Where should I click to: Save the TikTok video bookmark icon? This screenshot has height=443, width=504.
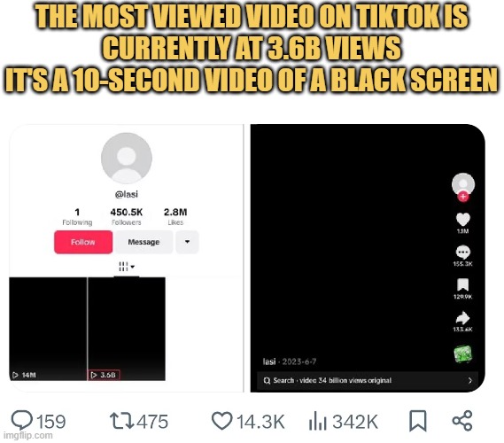coord(463,284)
